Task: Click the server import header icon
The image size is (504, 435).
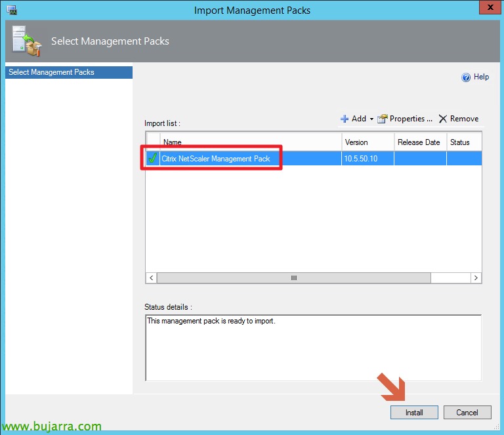Action: point(27,41)
